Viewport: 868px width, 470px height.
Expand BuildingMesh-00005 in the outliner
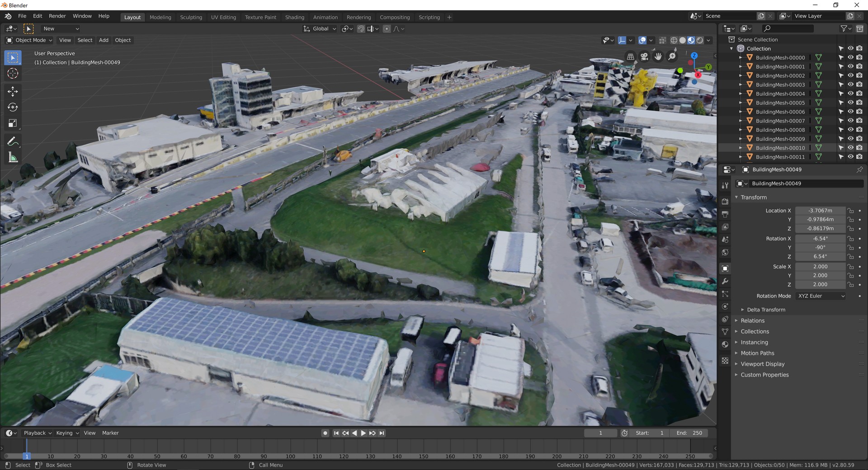click(741, 103)
